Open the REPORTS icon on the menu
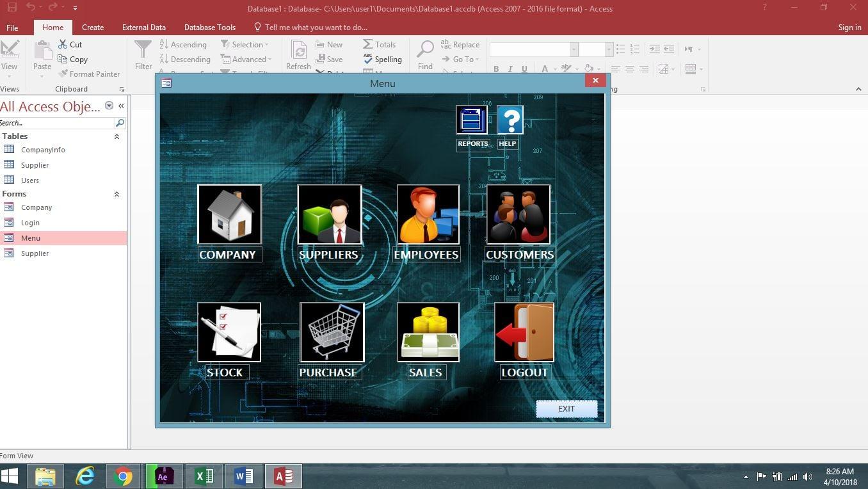This screenshot has height=489, width=868. [472, 119]
